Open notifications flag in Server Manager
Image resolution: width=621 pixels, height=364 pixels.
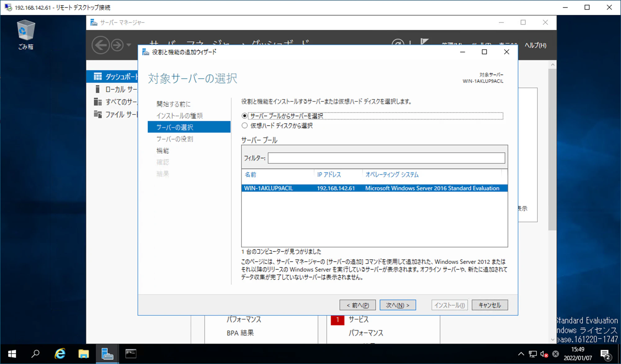(x=424, y=42)
